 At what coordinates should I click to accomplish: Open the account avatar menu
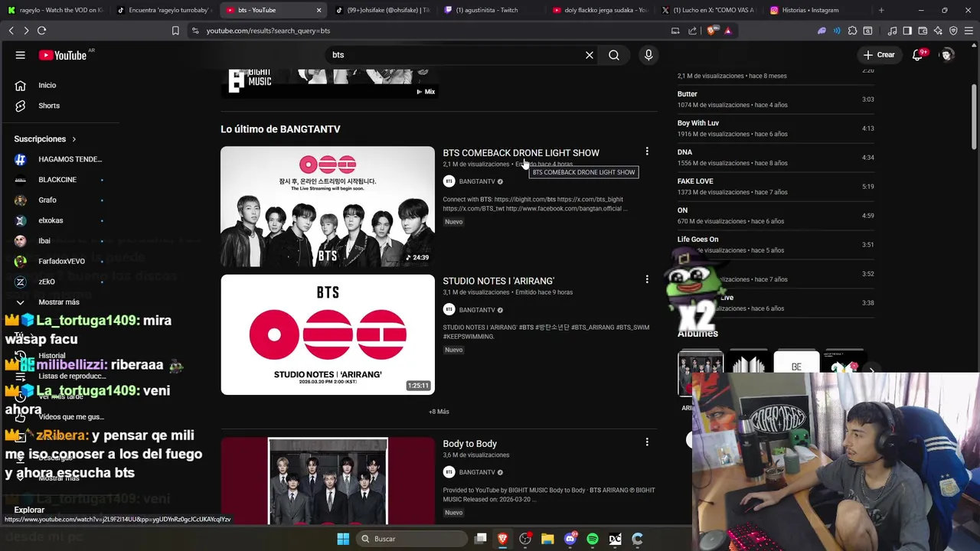[947, 55]
